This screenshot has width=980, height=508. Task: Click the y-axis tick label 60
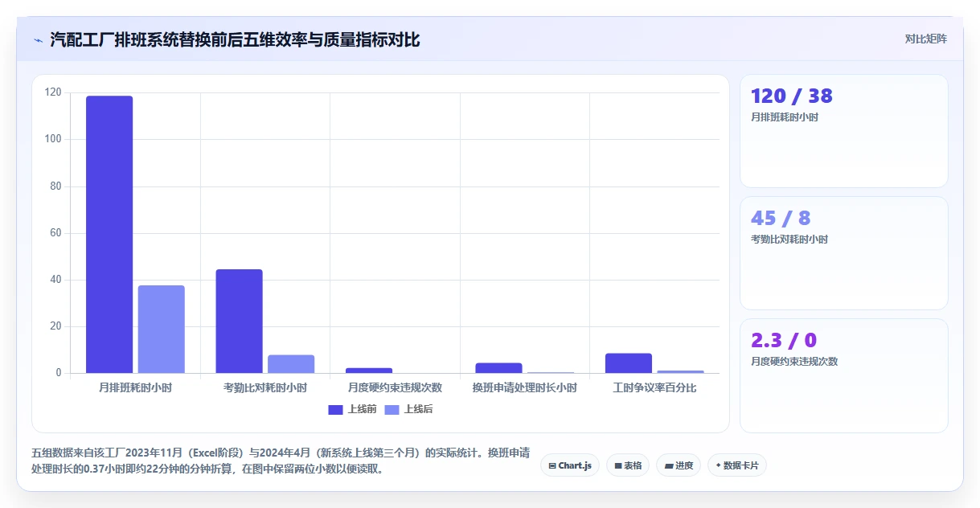(55, 233)
